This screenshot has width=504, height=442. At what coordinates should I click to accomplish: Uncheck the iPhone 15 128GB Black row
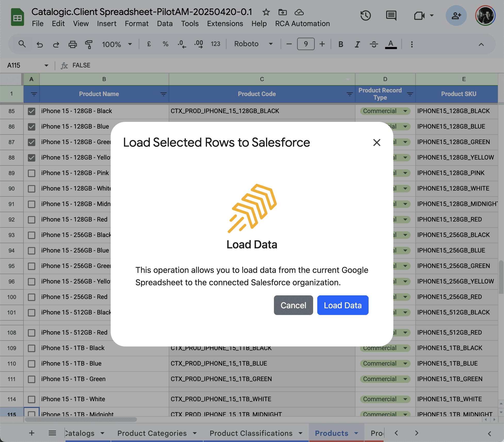coord(31,111)
